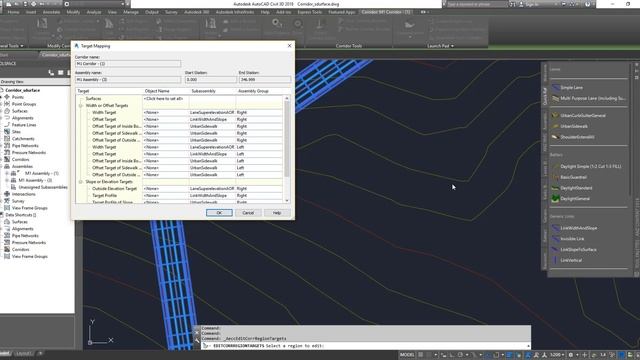Click the Start Station field

pyautogui.click(x=210, y=80)
